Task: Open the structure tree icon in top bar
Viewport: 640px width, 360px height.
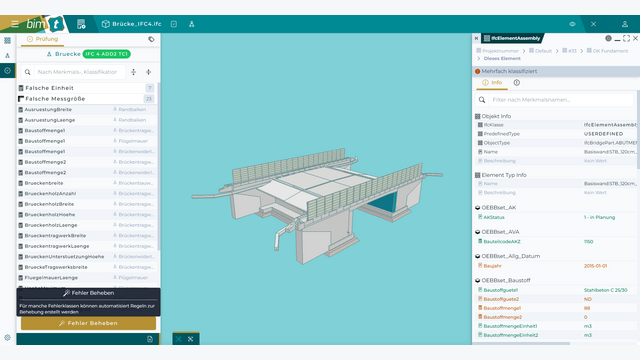Action: [x=191, y=24]
